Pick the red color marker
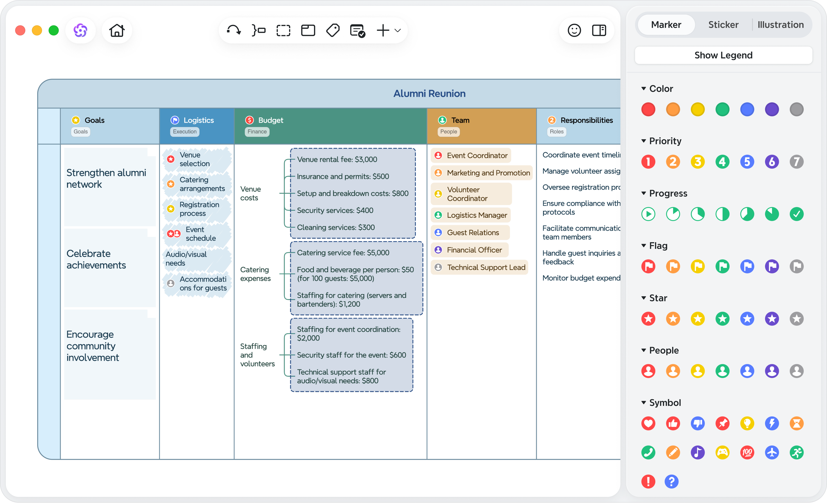 pos(648,109)
